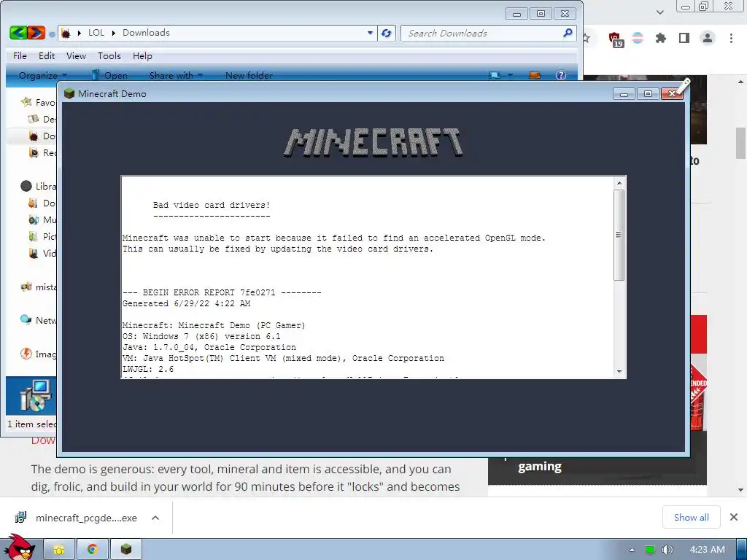
Task: Open the File menu in Explorer
Action: click(x=20, y=55)
